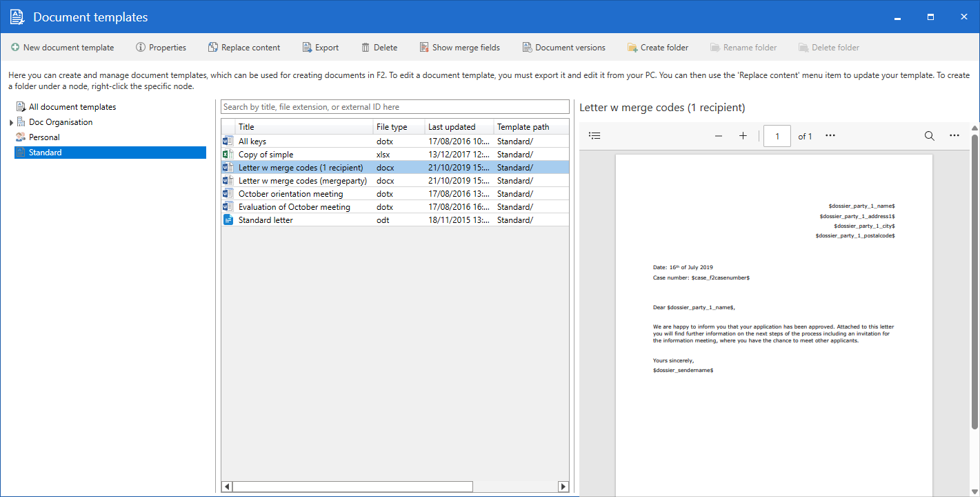Export the selected document template
Screen dimensions: 980x497
pyautogui.click(x=320, y=48)
